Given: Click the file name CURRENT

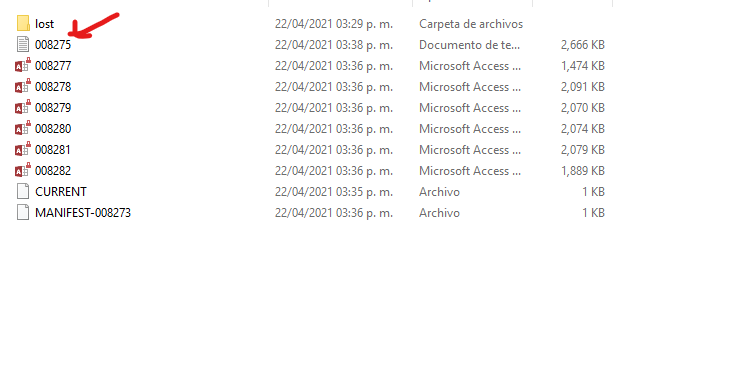Looking at the screenshot, I should 61,192.
